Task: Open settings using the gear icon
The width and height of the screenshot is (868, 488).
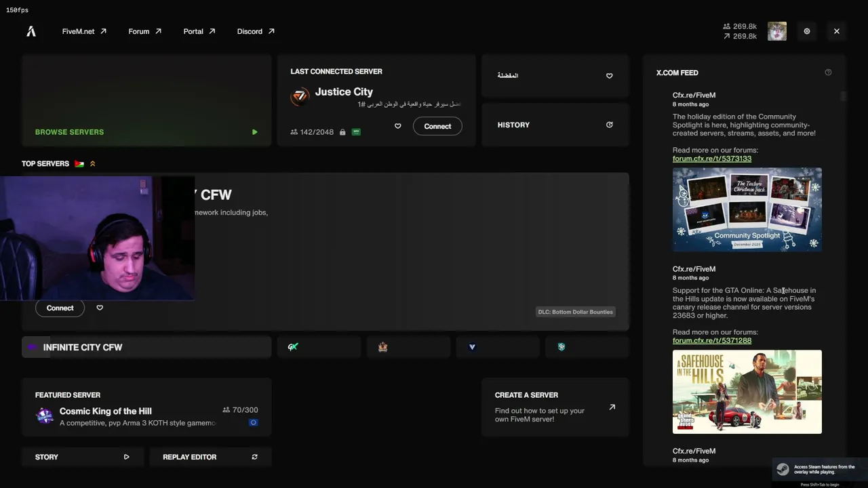Action: (807, 31)
